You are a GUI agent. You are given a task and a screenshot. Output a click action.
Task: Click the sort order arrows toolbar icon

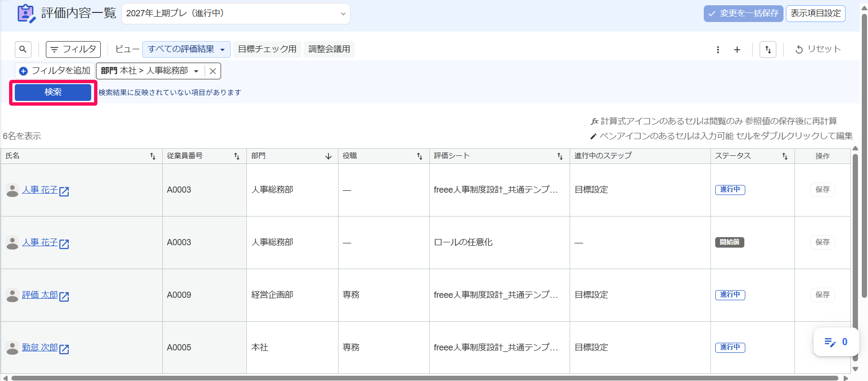[768, 50]
